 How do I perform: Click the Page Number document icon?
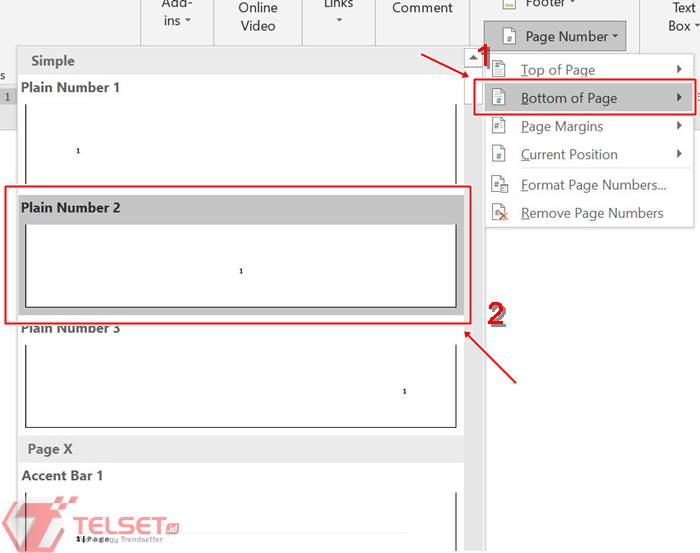(509, 36)
